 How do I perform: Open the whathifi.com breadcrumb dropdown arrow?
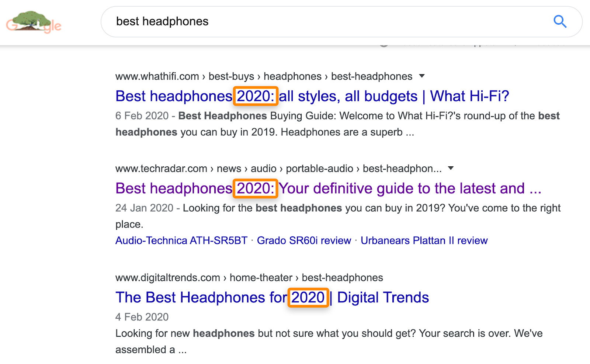pos(422,76)
